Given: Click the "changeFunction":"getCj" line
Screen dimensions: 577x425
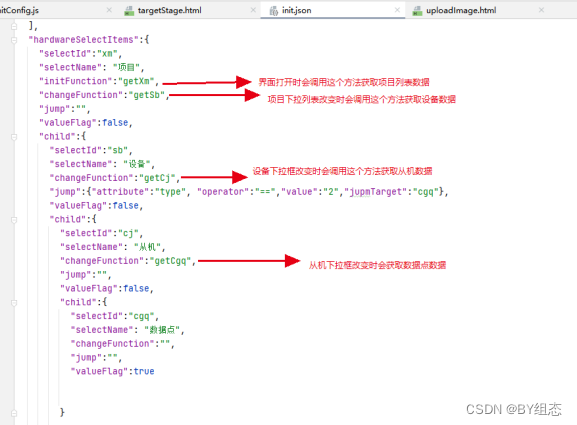Looking at the screenshot, I should [x=115, y=178].
